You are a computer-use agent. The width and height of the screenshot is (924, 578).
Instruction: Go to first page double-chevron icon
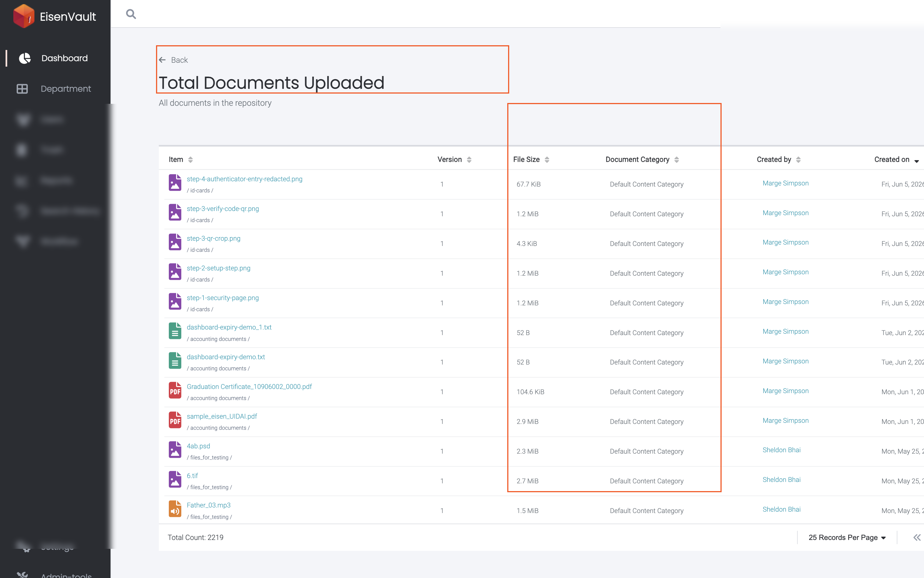click(x=917, y=537)
